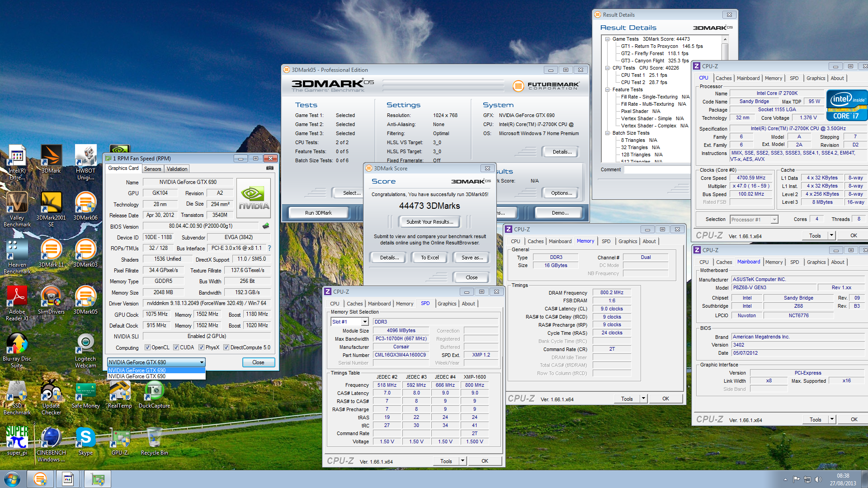Open DuckCapture desktop icon
This screenshot has width=868, height=488.
[154, 394]
